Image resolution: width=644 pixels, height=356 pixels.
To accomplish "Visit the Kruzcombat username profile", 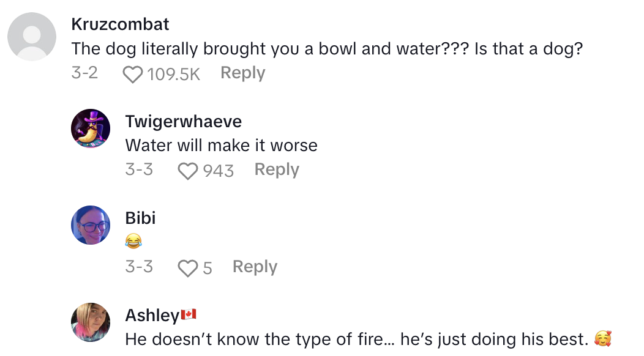I will click(120, 24).
